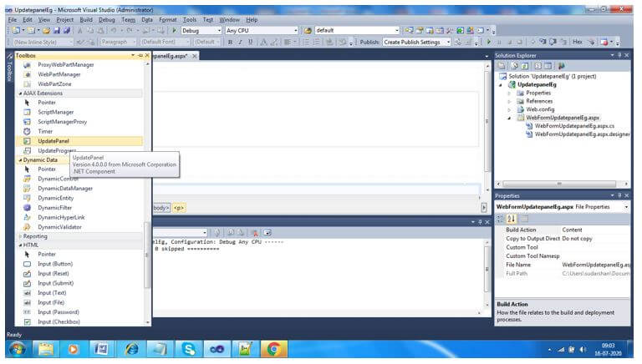The width and height of the screenshot is (642, 364).
Task: Open the Tools menu
Action: click(190, 20)
